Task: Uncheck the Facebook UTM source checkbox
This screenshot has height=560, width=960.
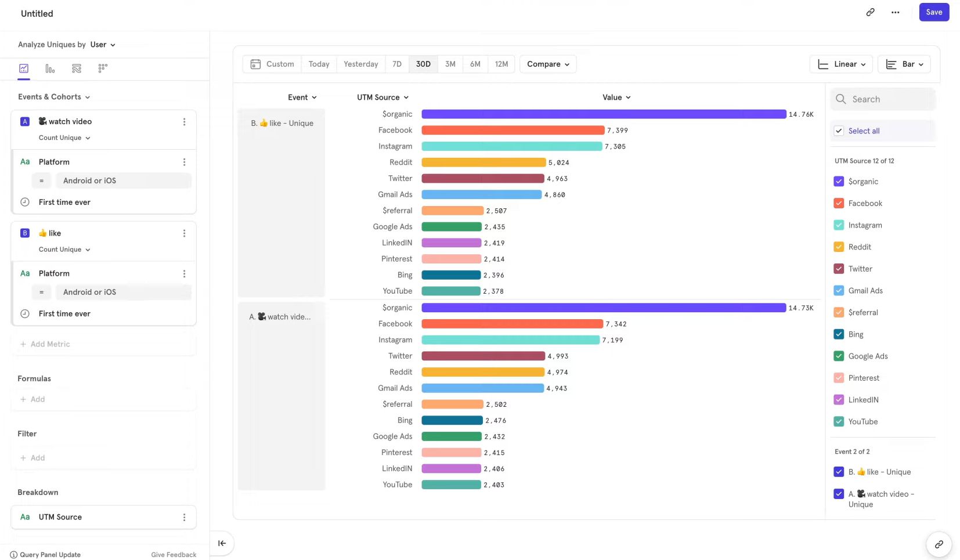Action: coord(839,203)
